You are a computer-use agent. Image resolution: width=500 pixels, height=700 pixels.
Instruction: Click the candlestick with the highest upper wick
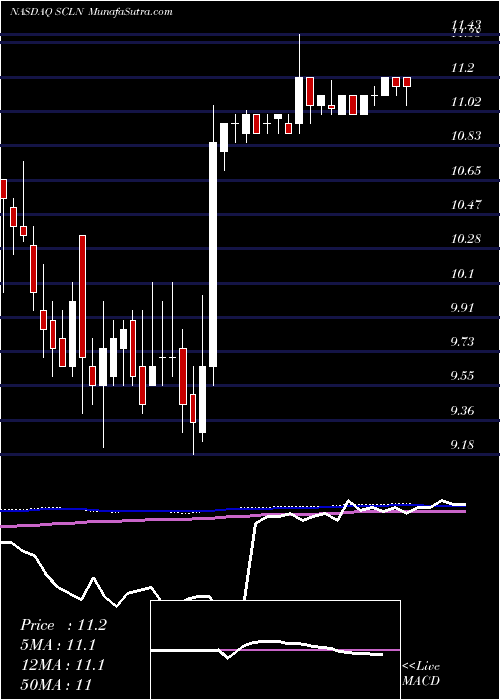299,83
